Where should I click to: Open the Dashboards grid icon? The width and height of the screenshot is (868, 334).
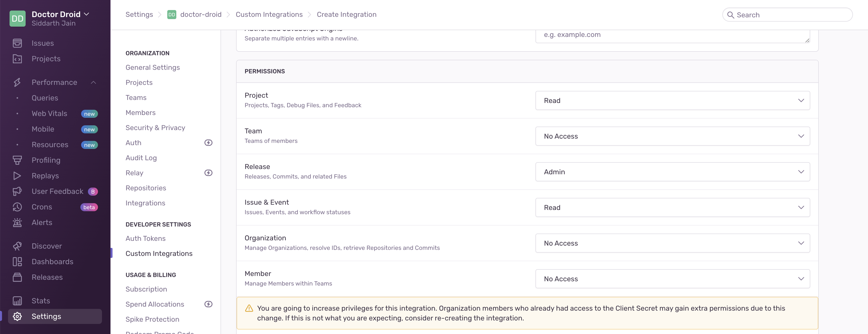[x=17, y=261]
